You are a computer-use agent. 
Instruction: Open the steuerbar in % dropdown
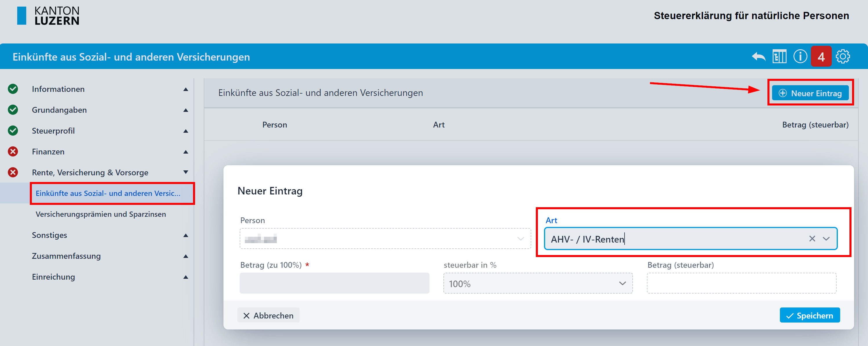point(538,283)
